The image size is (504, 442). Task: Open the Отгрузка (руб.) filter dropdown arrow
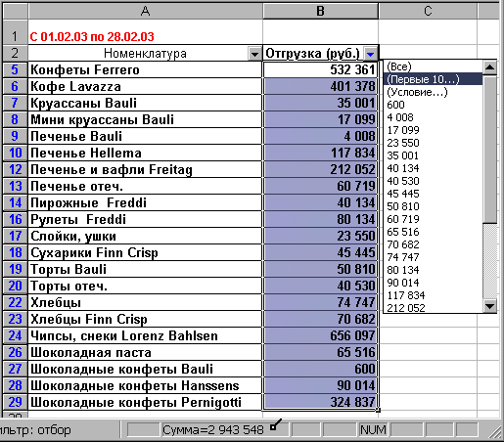click(x=370, y=54)
